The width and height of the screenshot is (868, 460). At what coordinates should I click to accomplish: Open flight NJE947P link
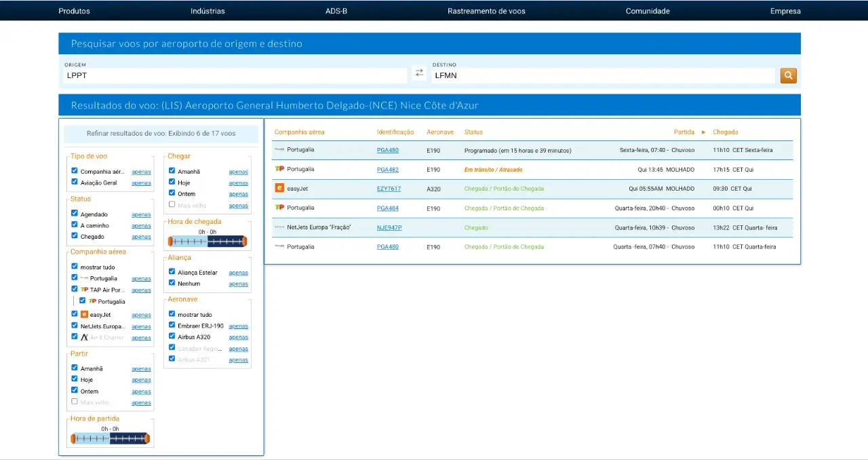(389, 228)
